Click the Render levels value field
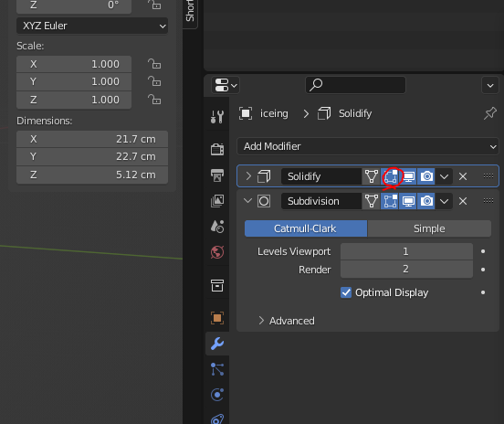The width and height of the screenshot is (504, 424). pyautogui.click(x=406, y=270)
